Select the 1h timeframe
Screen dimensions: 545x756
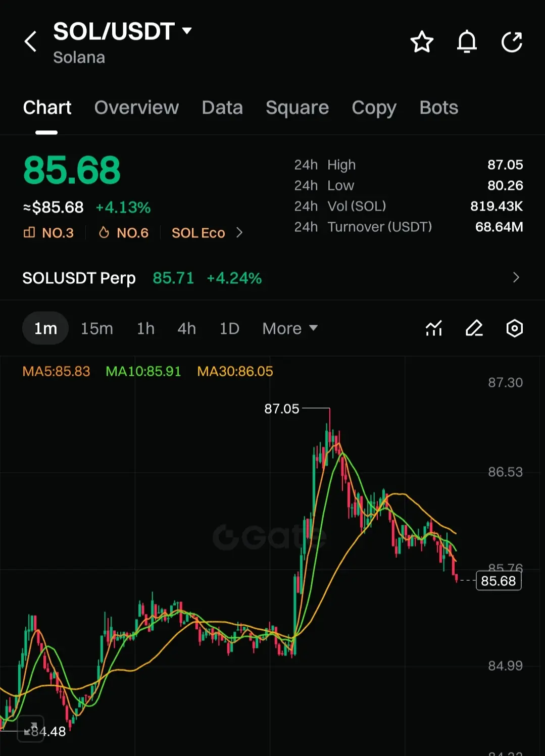[x=145, y=329]
